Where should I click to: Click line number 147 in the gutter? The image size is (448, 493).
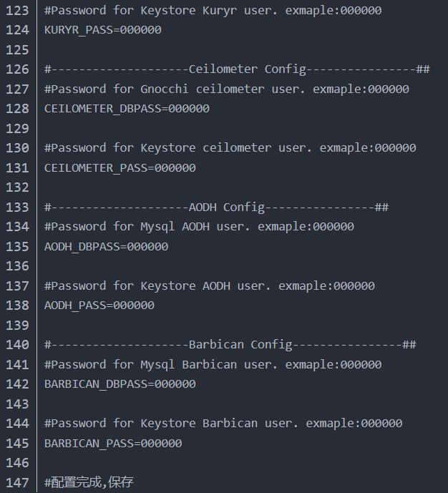pyautogui.click(x=17, y=483)
